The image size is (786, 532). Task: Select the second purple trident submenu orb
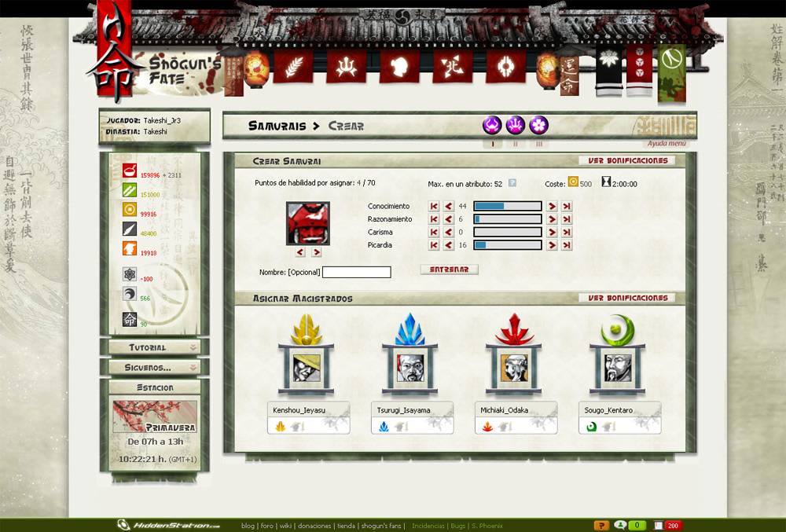click(x=516, y=125)
